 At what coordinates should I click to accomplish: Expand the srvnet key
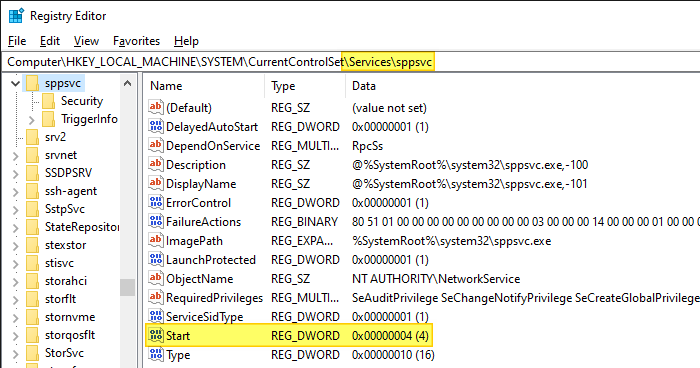16,156
